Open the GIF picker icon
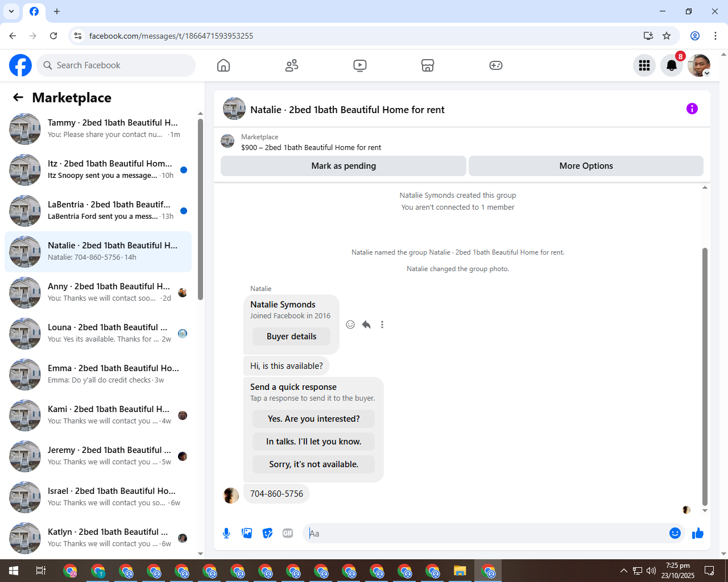 point(288,533)
